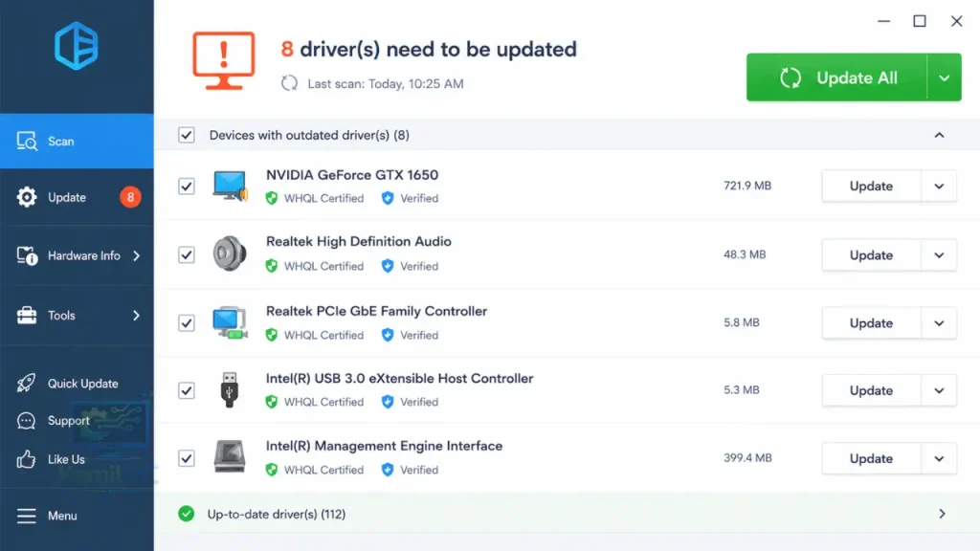Click the Update gear icon in sidebar
980x551 pixels.
coord(27,197)
